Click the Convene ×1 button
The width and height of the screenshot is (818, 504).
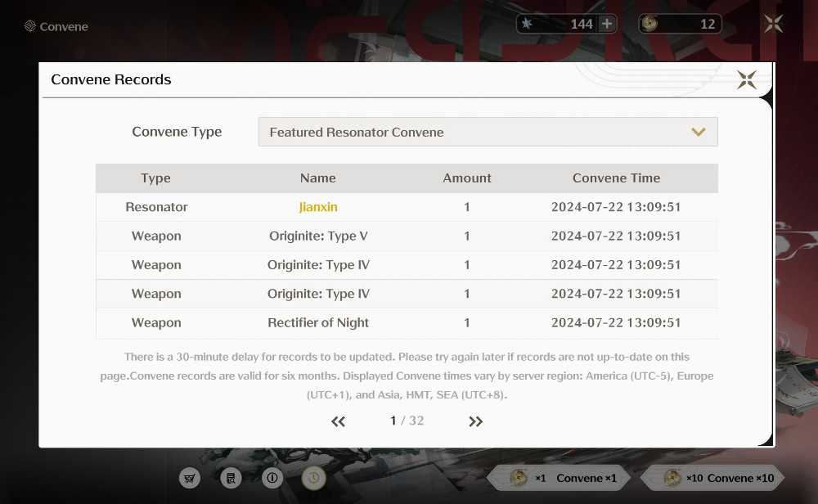pos(560,477)
